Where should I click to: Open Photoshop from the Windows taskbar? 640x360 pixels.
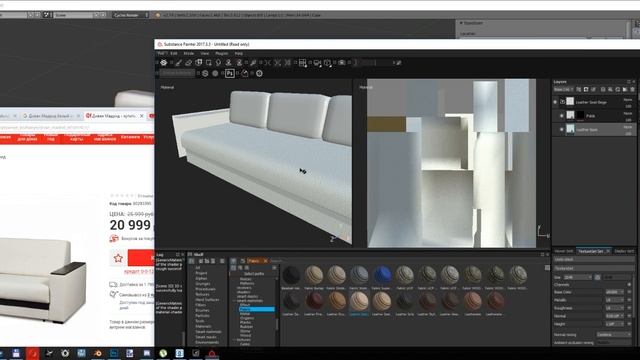(x=114, y=353)
